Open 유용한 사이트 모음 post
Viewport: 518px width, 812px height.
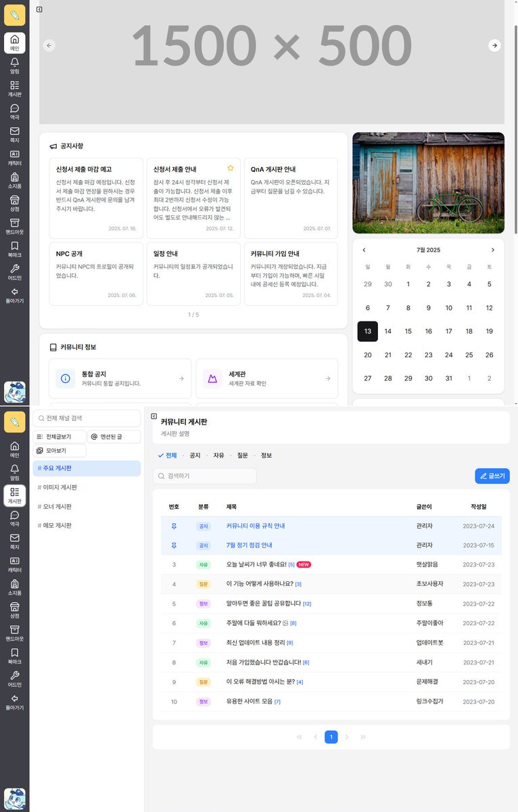click(x=250, y=701)
